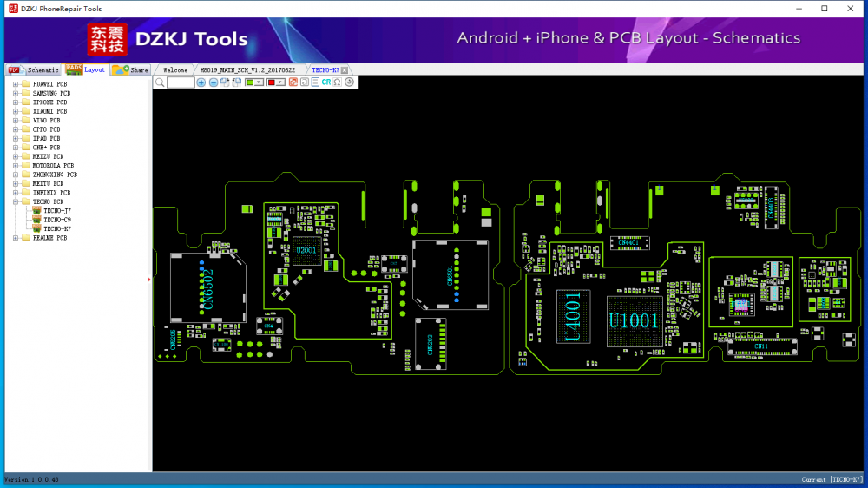
Task: Click the search magnifier icon in toolbar
Action: [160, 82]
